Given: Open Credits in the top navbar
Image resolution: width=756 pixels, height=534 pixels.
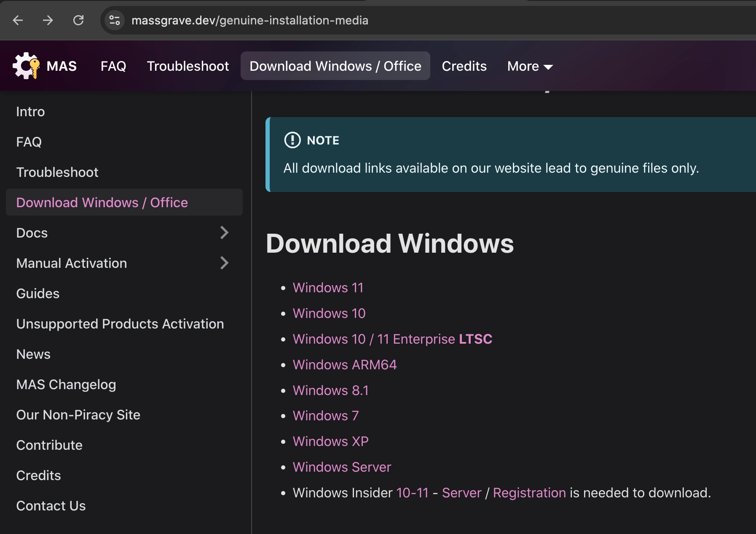Looking at the screenshot, I should click(x=464, y=66).
